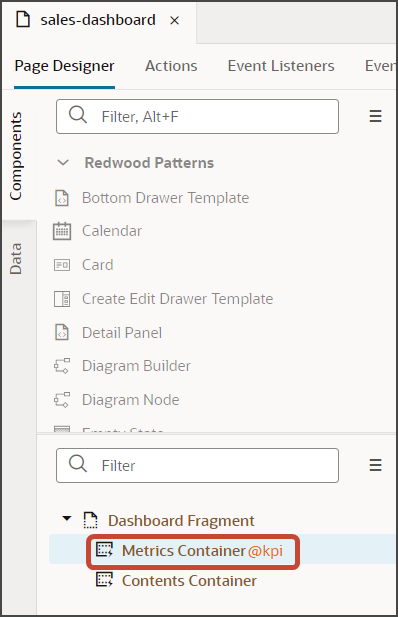Collapse the Redwood Patterns section
398x617 pixels.
(x=63, y=163)
